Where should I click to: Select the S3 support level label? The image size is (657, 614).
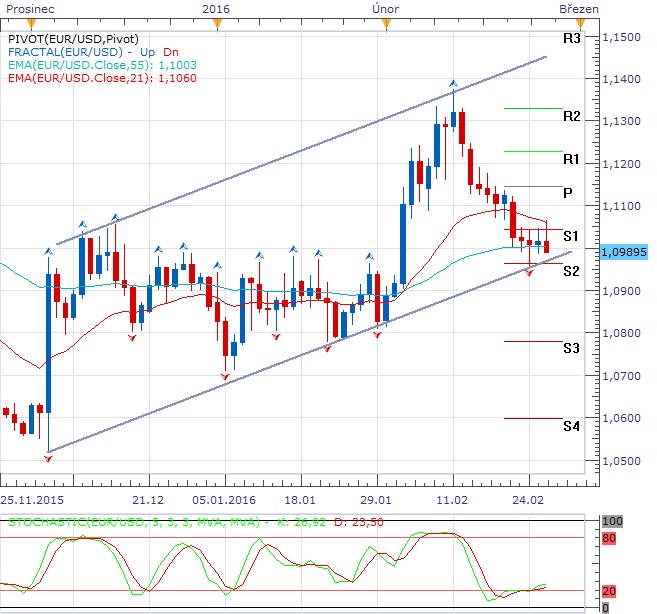(572, 348)
